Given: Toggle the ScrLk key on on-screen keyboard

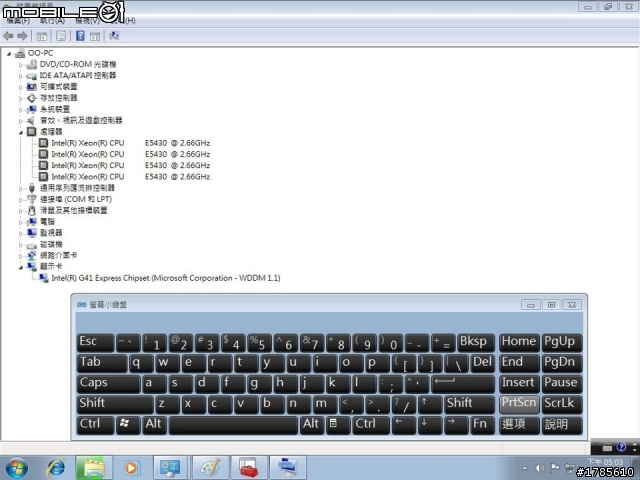Looking at the screenshot, I should [x=562, y=404].
